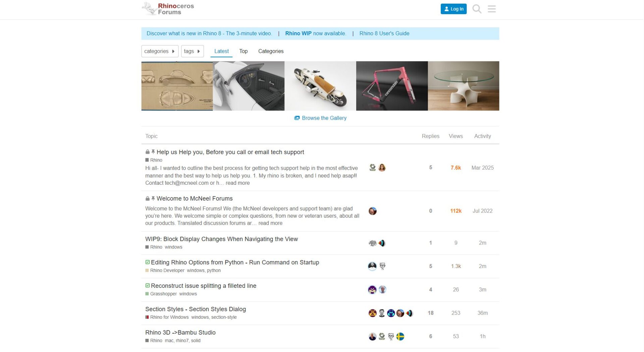
Task: Open the search magnifier icon
Action: pos(477,9)
